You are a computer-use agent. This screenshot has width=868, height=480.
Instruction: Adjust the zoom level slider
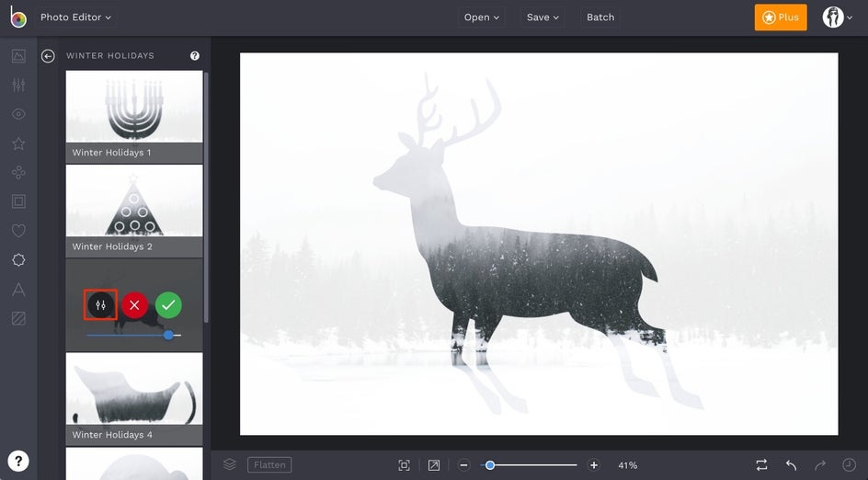pyautogui.click(x=529, y=465)
